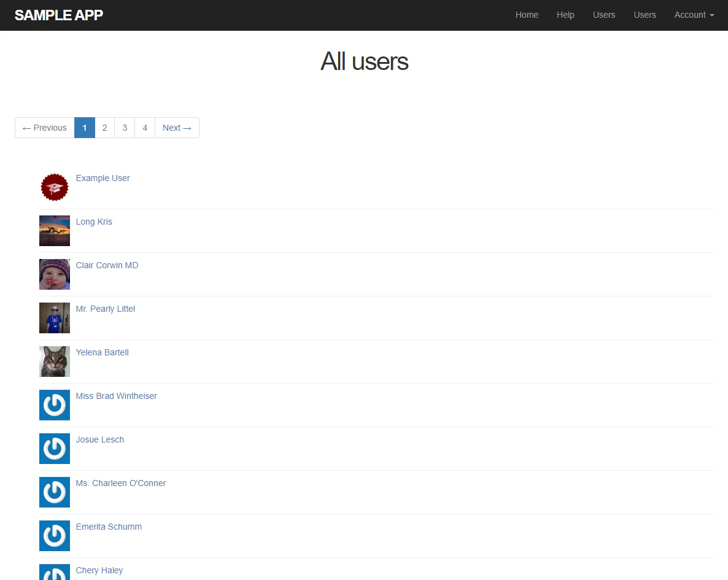Open Example User's profile link
Viewport: 728px width, 580px height.
pos(103,179)
